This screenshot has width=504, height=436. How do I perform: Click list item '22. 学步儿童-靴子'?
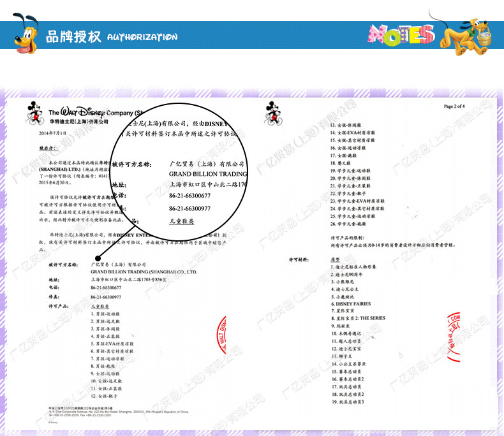click(x=348, y=193)
